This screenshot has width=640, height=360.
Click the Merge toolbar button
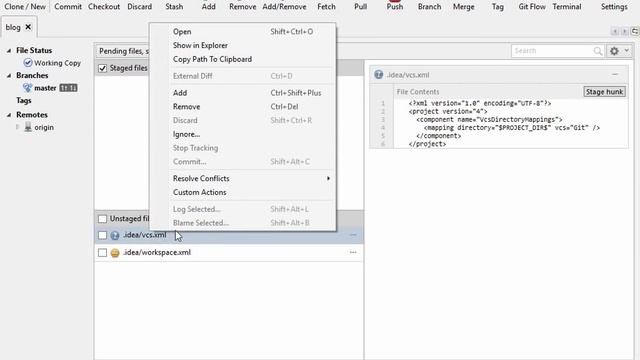[x=464, y=7]
